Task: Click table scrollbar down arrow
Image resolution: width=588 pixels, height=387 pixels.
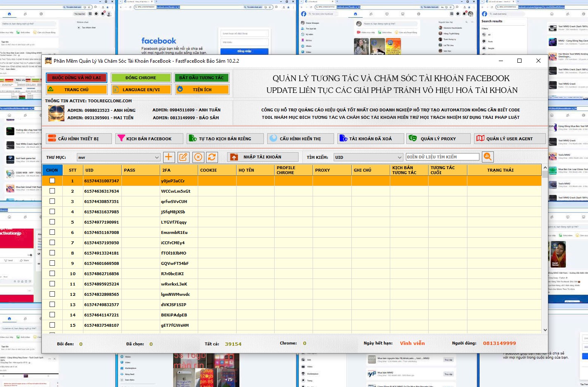Action: tap(545, 330)
